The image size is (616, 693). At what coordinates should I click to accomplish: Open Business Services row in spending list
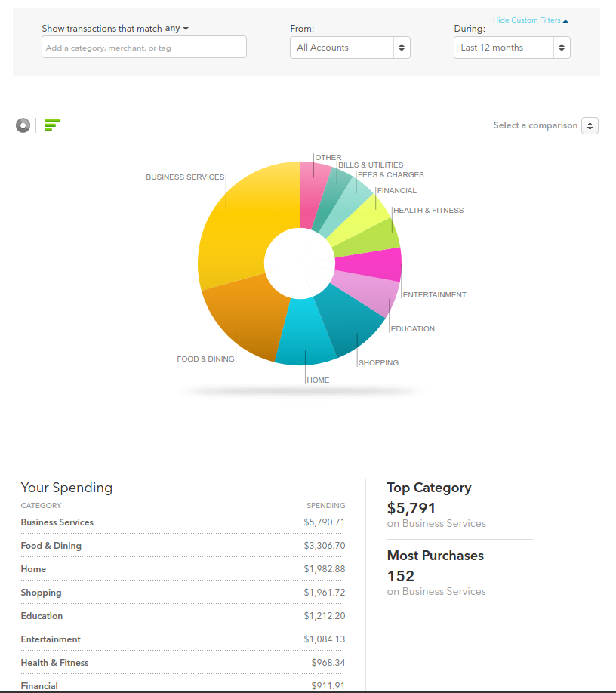[x=183, y=522]
